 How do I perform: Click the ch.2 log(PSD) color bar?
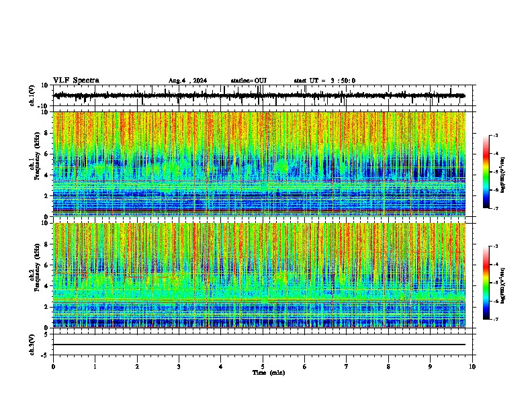point(486,283)
